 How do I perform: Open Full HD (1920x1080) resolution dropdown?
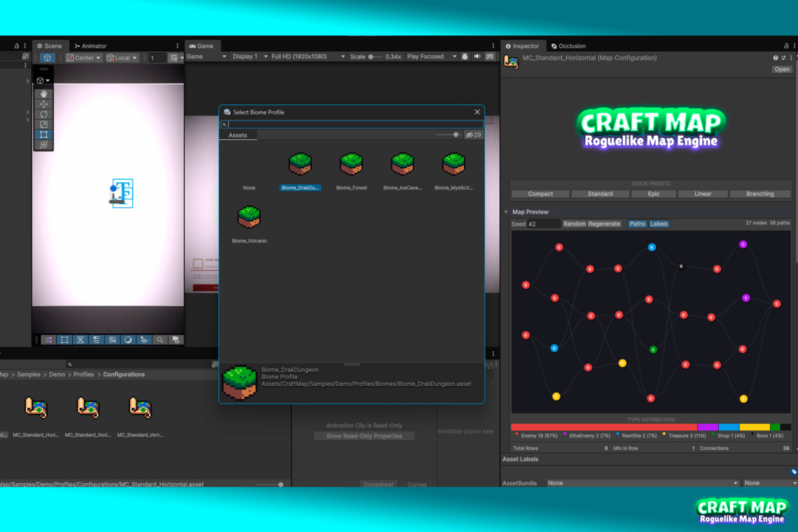click(308, 57)
